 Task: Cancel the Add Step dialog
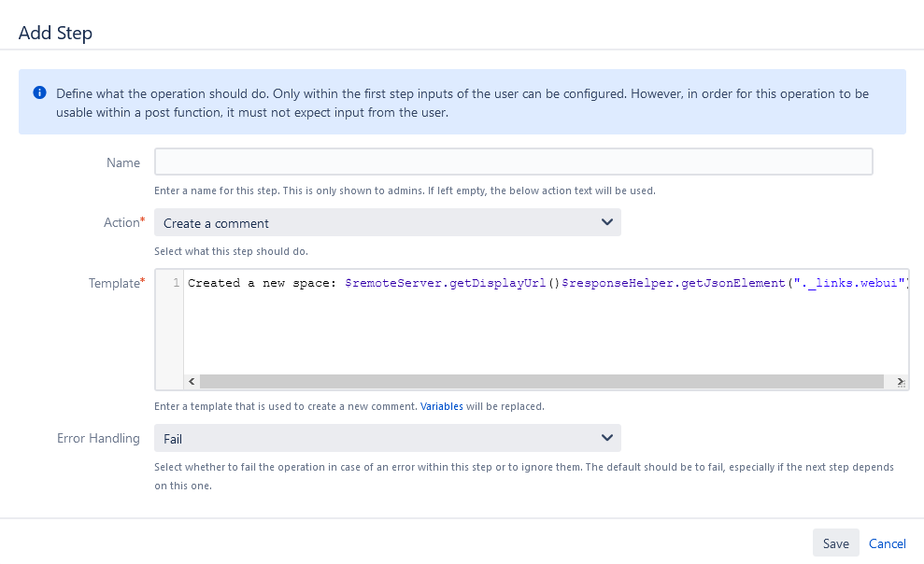coord(887,543)
